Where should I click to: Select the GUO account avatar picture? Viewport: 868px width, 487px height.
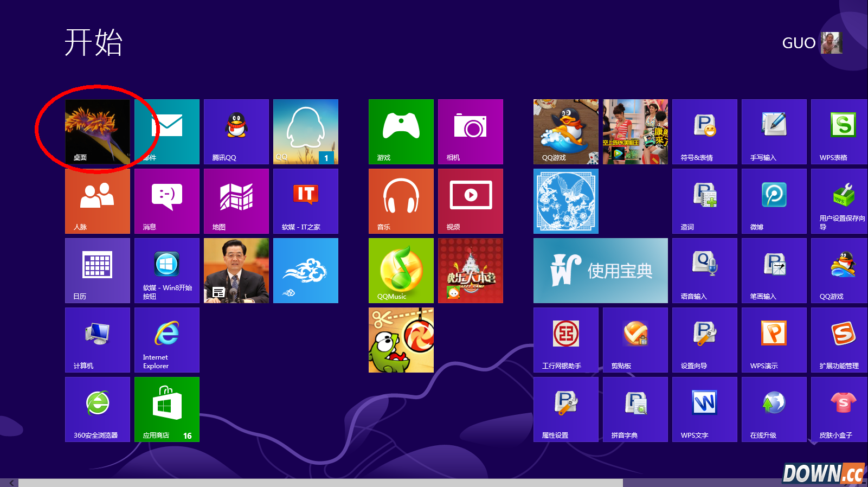tap(832, 43)
